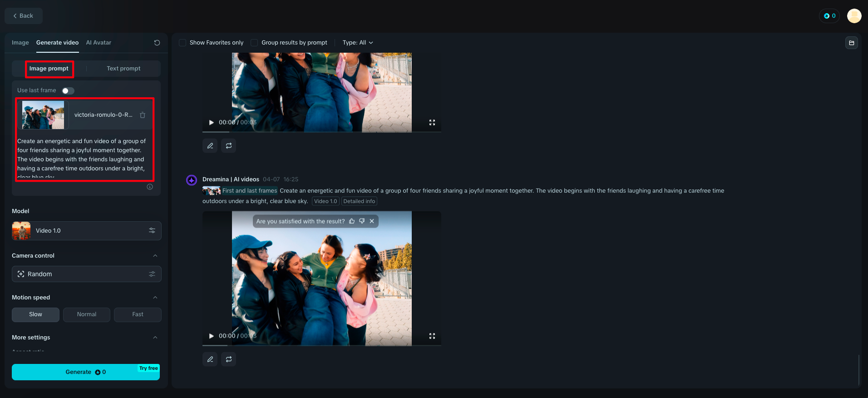
Task: Set motion speed to Fast
Action: click(138, 314)
